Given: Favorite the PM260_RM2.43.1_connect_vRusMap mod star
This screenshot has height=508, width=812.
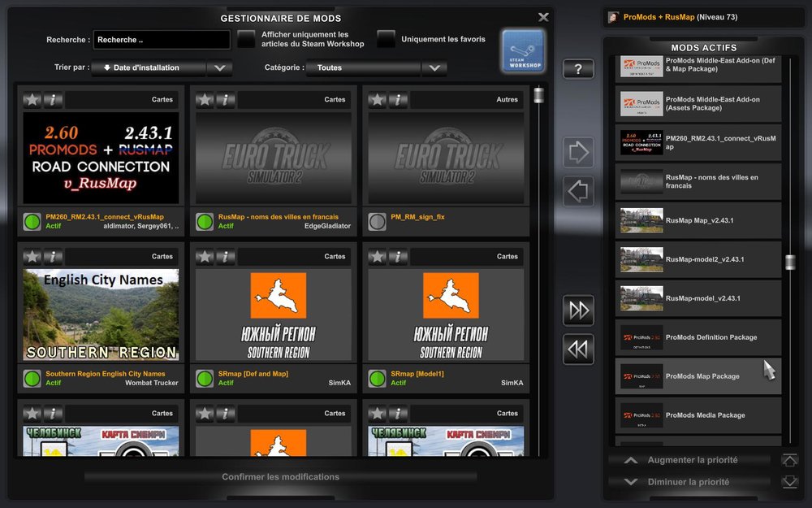Looking at the screenshot, I should [x=32, y=99].
